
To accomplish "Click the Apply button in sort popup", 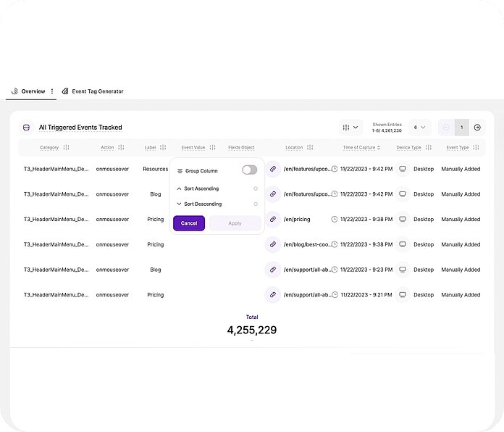I will pos(235,223).
